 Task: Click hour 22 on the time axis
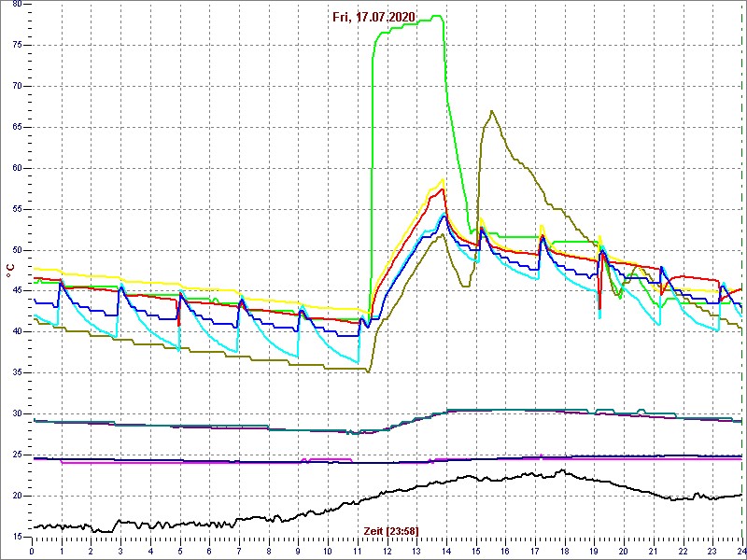click(x=684, y=552)
